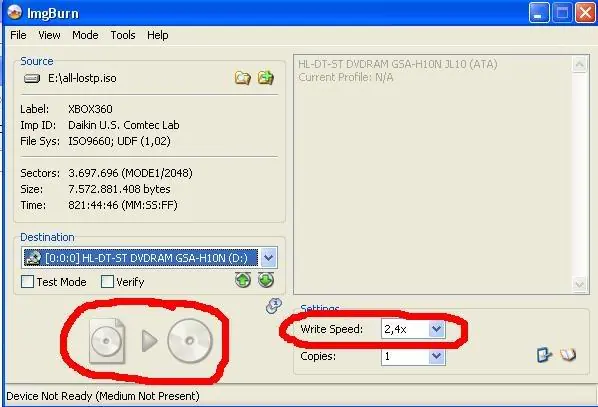Screen dimensions: 598x407
Task: Create image file from disc icon
Action: (x=266, y=78)
